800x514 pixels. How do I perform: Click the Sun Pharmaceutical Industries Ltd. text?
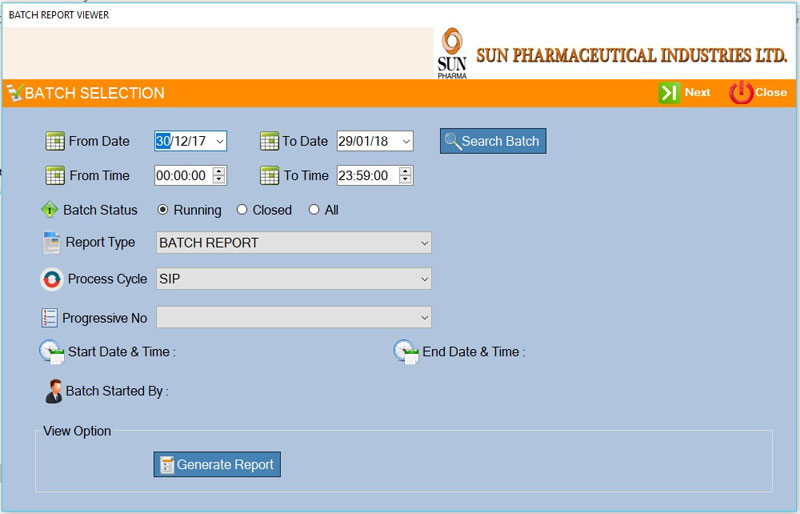click(632, 56)
